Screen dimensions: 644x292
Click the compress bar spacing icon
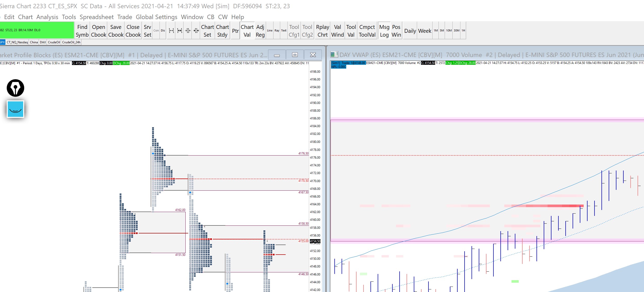188,31
